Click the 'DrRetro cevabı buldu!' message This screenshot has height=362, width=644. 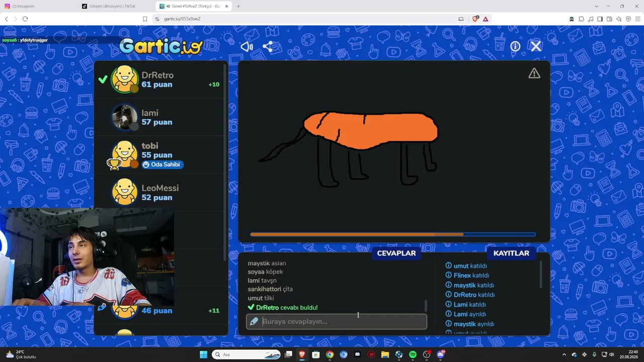(x=283, y=308)
